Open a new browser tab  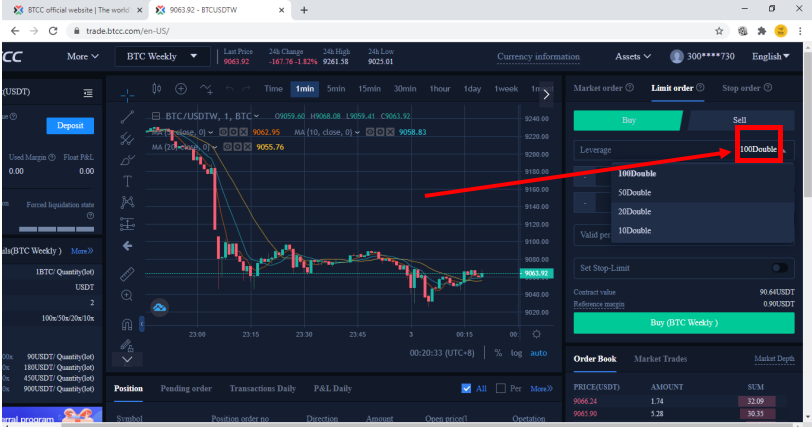[304, 10]
